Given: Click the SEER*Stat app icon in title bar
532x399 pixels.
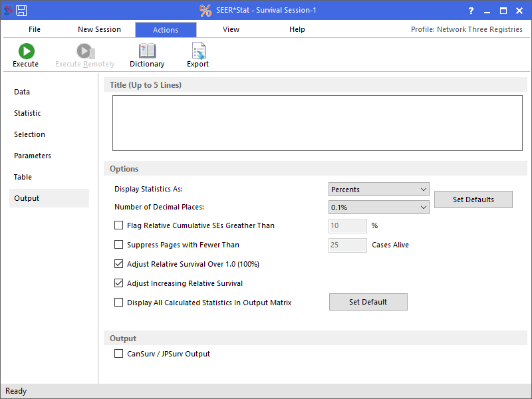Looking at the screenshot, I should (7, 11).
